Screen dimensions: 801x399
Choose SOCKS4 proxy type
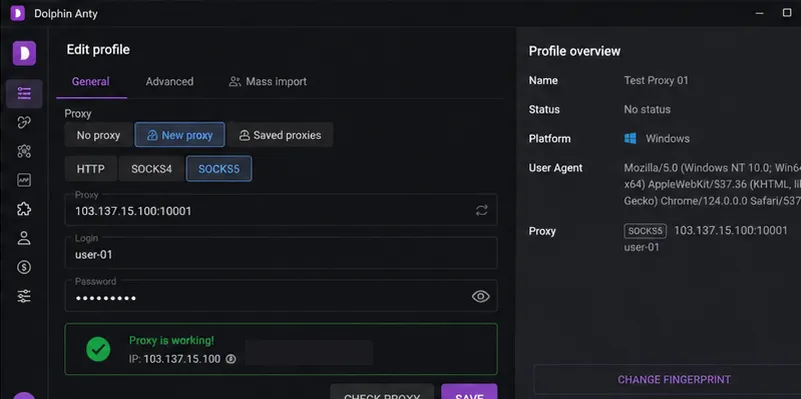(152, 169)
